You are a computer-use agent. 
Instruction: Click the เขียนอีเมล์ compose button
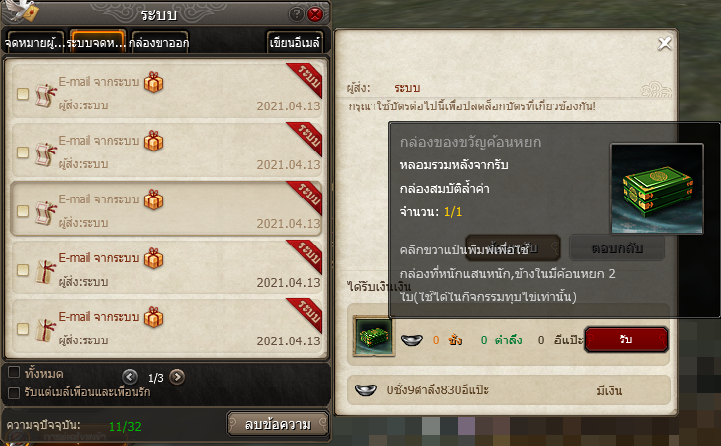[294, 42]
